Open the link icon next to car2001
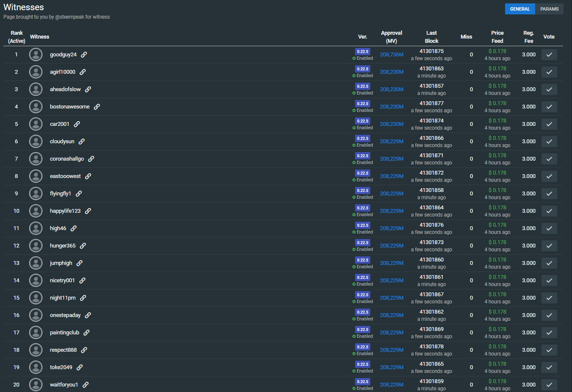572x392 pixels. [x=77, y=124]
